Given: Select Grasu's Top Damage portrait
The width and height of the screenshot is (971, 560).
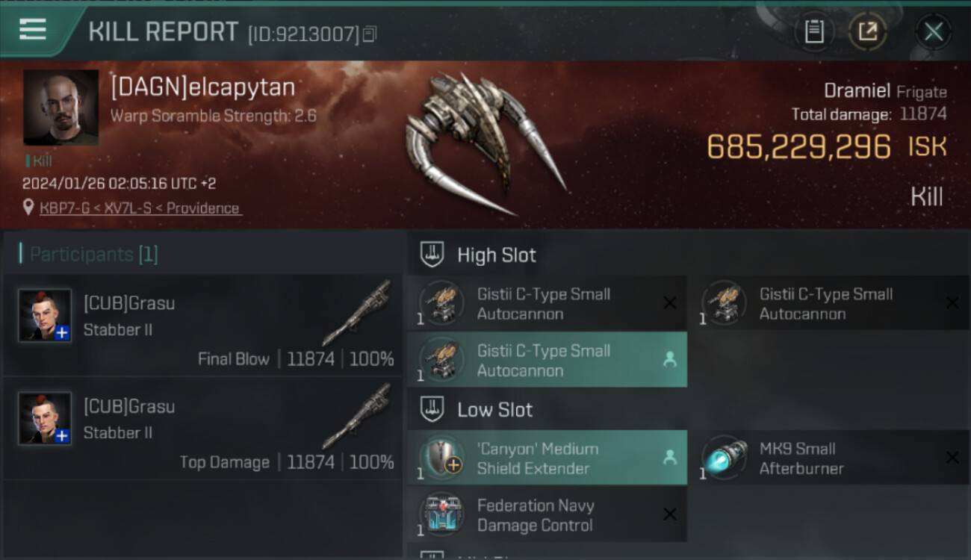Looking at the screenshot, I should point(45,418).
